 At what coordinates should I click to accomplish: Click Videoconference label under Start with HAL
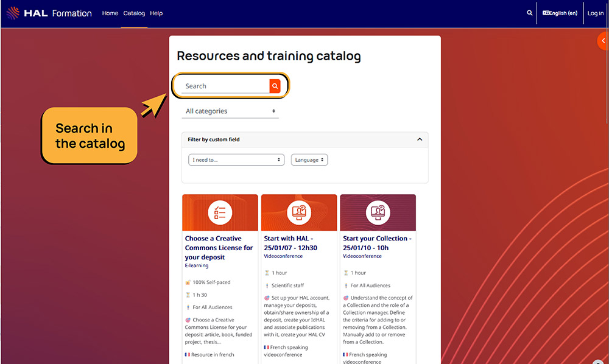tap(283, 256)
